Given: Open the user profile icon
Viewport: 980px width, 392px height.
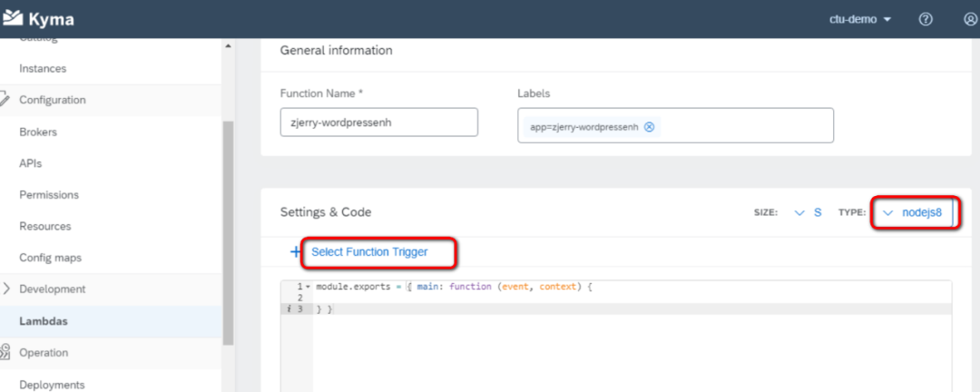Looking at the screenshot, I should [x=970, y=19].
